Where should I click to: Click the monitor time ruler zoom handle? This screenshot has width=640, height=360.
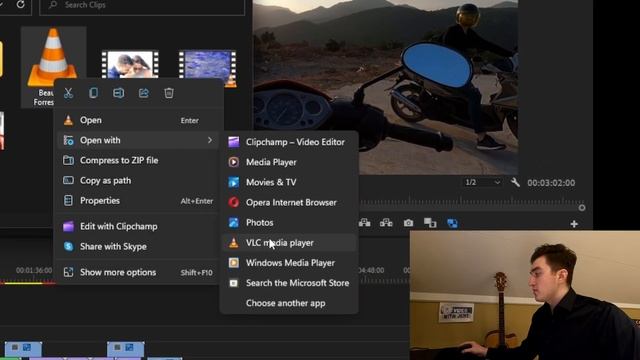[x=582, y=208]
